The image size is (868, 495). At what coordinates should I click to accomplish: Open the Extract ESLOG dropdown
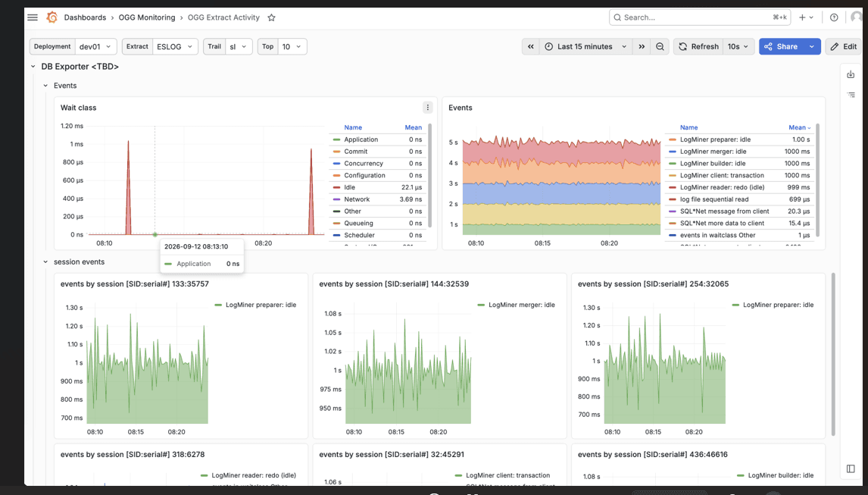point(175,46)
